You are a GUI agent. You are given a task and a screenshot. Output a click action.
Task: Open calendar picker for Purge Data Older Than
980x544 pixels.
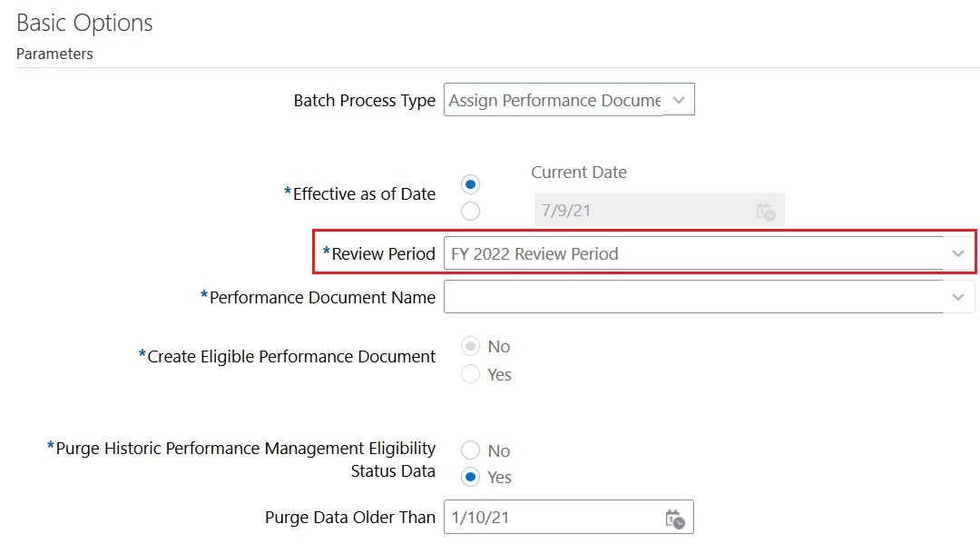675,519
